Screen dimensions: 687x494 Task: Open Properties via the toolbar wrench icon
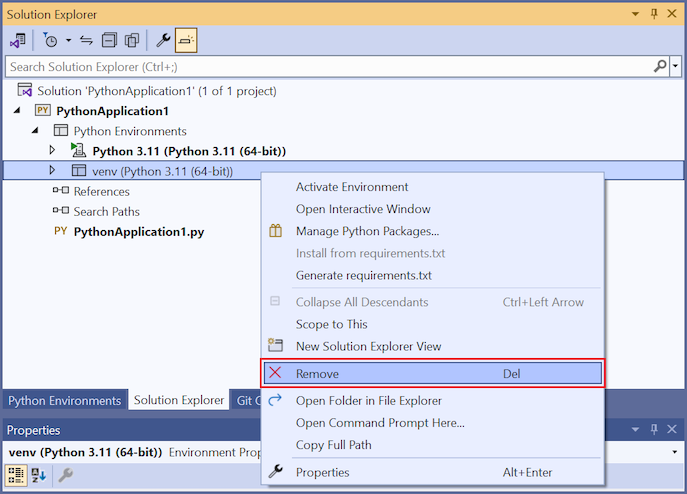coord(162,41)
